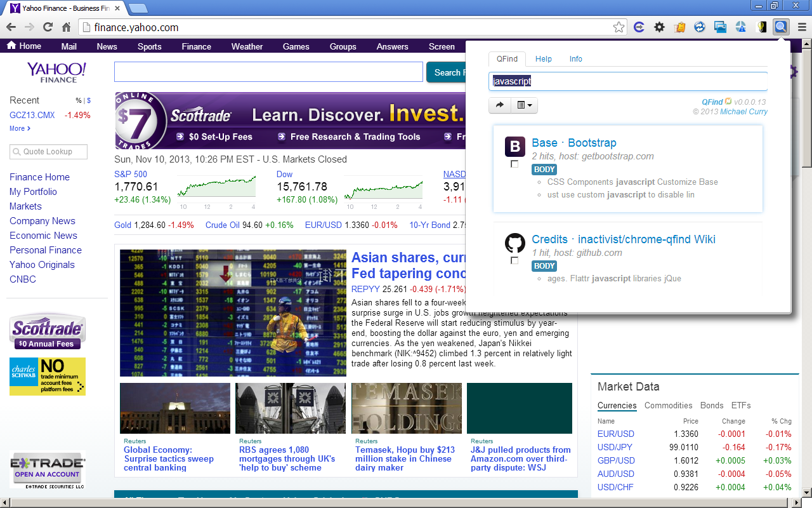The width and height of the screenshot is (812, 508).
Task: Click the black gear extension icon
Action: click(x=660, y=27)
